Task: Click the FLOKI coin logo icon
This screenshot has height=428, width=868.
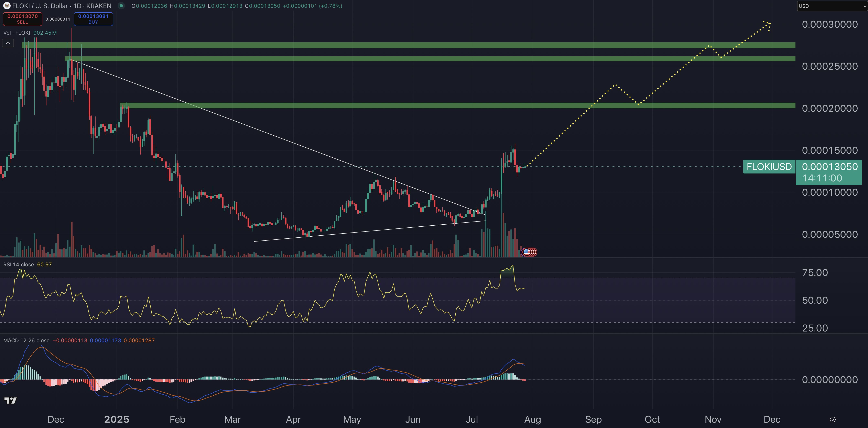Action: pyautogui.click(x=6, y=6)
